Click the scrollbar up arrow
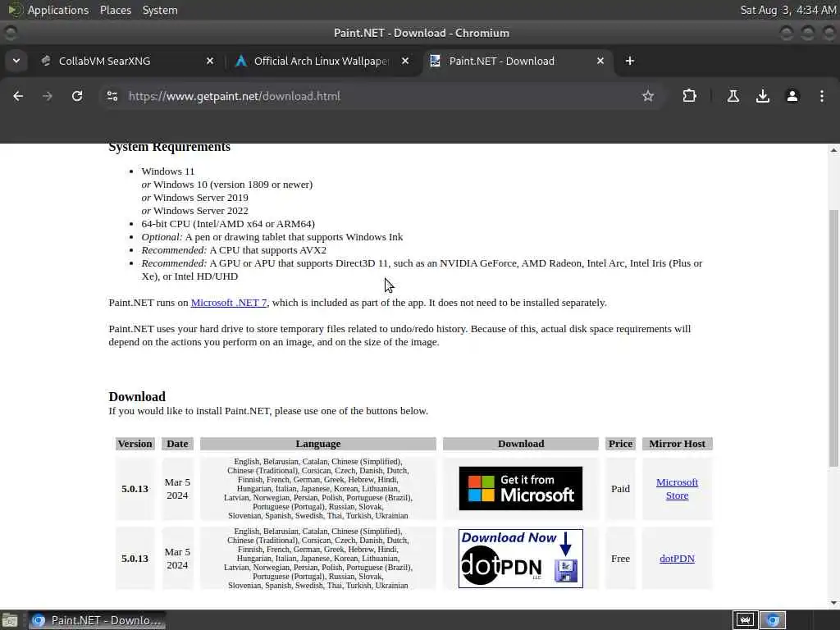Viewport: 840px width, 630px height. (833, 151)
